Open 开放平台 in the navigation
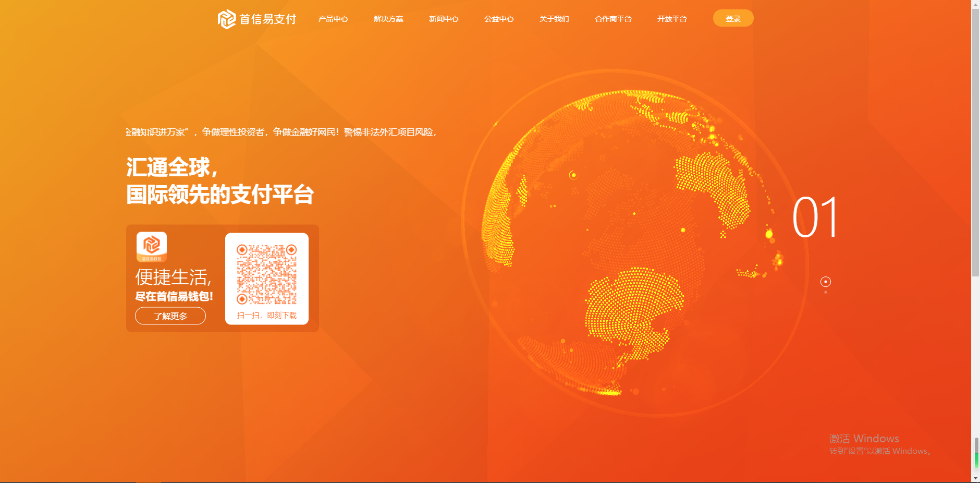Image resolution: width=980 pixels, height=483 pixels. [x=672, y=19]
